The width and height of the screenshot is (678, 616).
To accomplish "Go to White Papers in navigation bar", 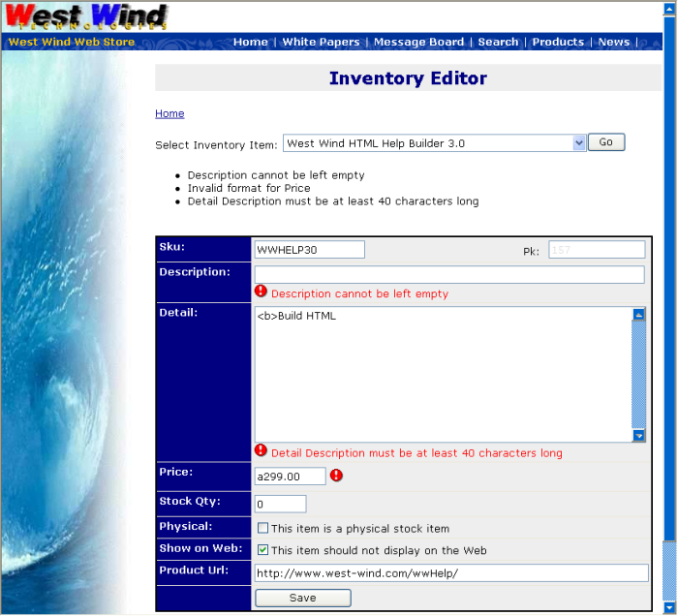I will point(321,42).
